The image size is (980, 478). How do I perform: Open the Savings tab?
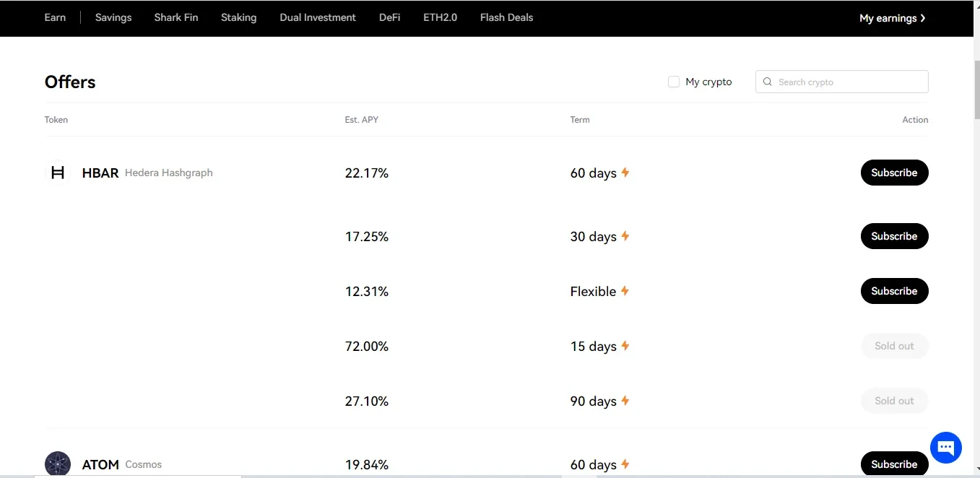(113, 17)
